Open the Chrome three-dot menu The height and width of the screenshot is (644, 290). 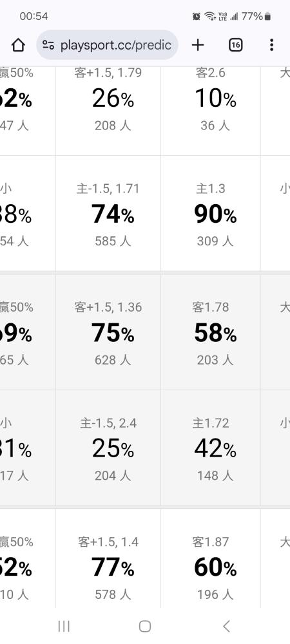271,45
